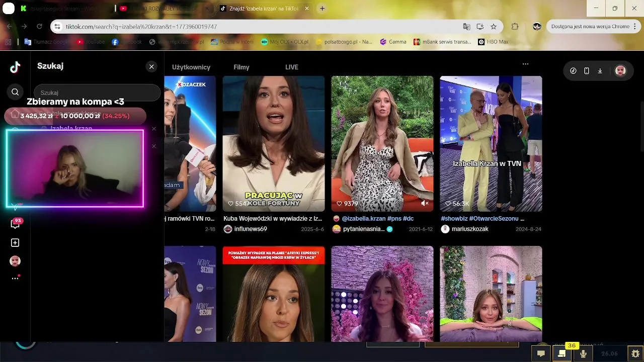This screenshot has width=644, height=362.
Task: Open a new browser tab with plus
Action: click(322, 9)
